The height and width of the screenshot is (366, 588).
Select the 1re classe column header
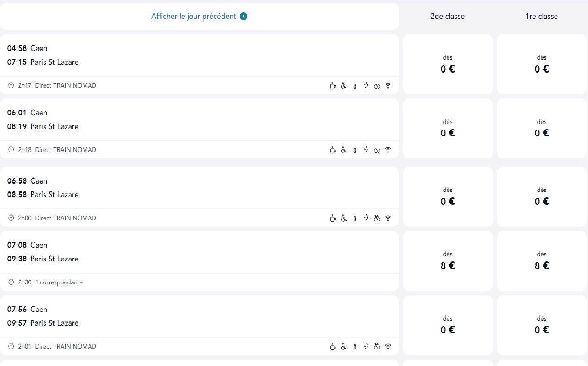coord(542,17)
